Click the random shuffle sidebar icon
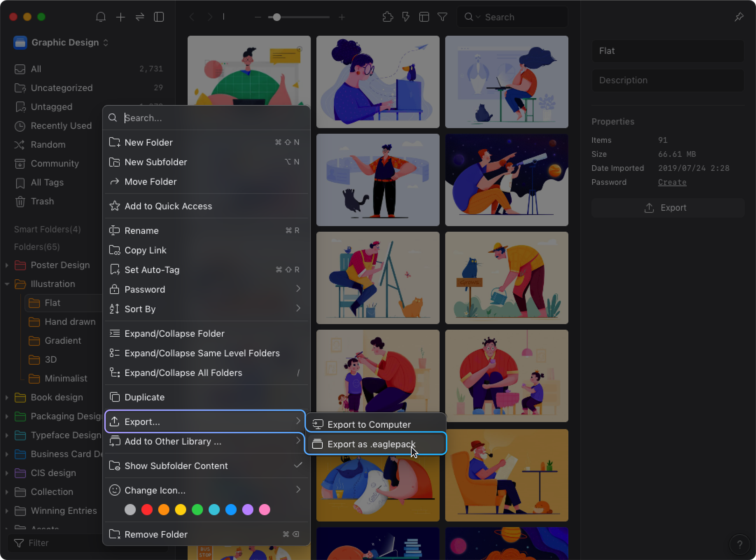The image size is (756, 560). [19, 144]
